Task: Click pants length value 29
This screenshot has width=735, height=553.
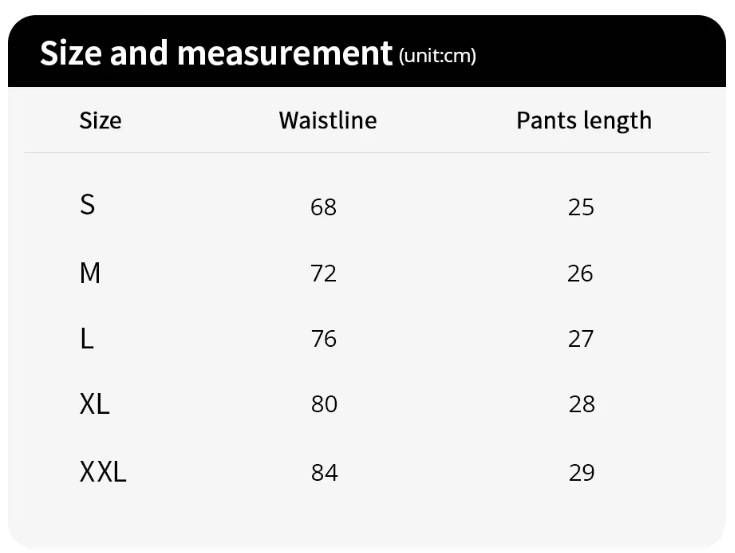Action: 581,472
